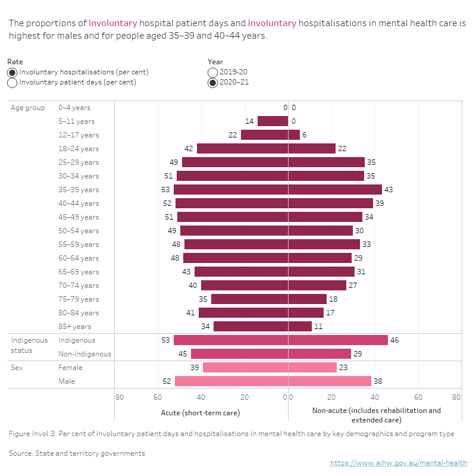Click the Indigenous acute bar showing 53

(231, 340)
